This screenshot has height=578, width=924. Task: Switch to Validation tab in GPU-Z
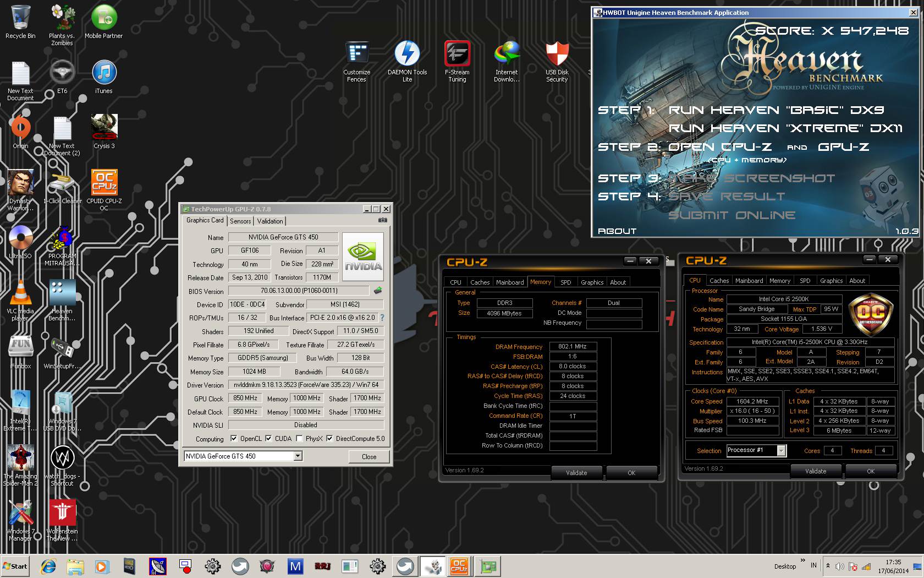(x=270, y=221)
